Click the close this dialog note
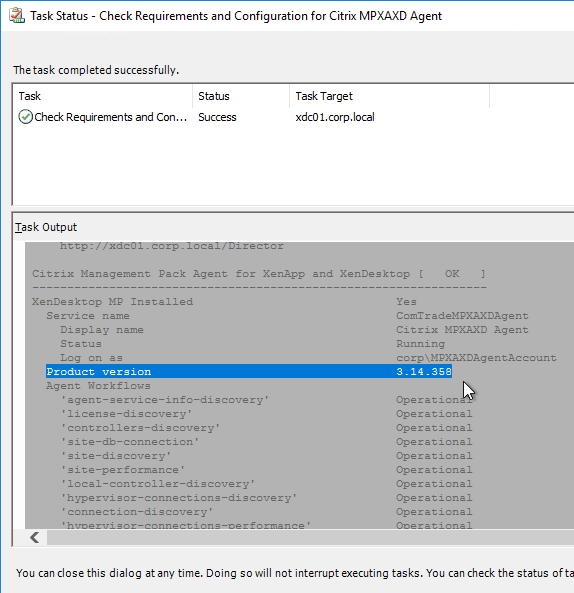Image resolution: width=574 pixels, height=593 pixels. click(295, 573)
